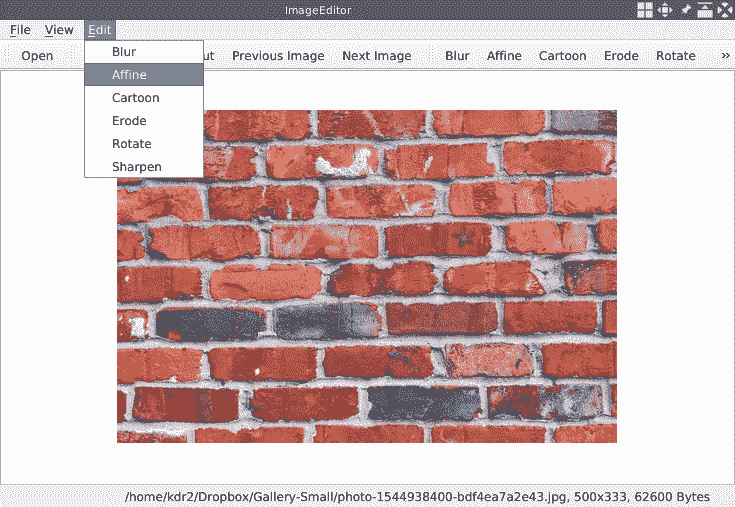Select Blur from the Edit menu

124,52
